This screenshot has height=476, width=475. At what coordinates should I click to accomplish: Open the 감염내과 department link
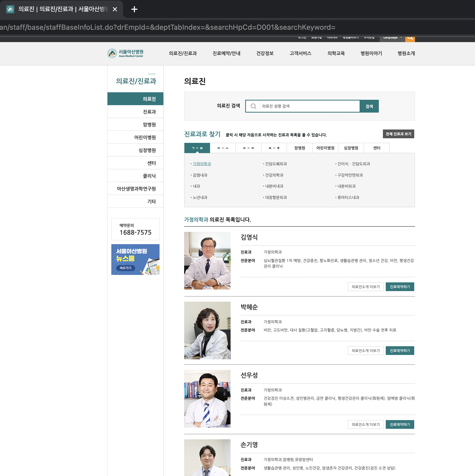pyautogui.click(x=200, y=175)
